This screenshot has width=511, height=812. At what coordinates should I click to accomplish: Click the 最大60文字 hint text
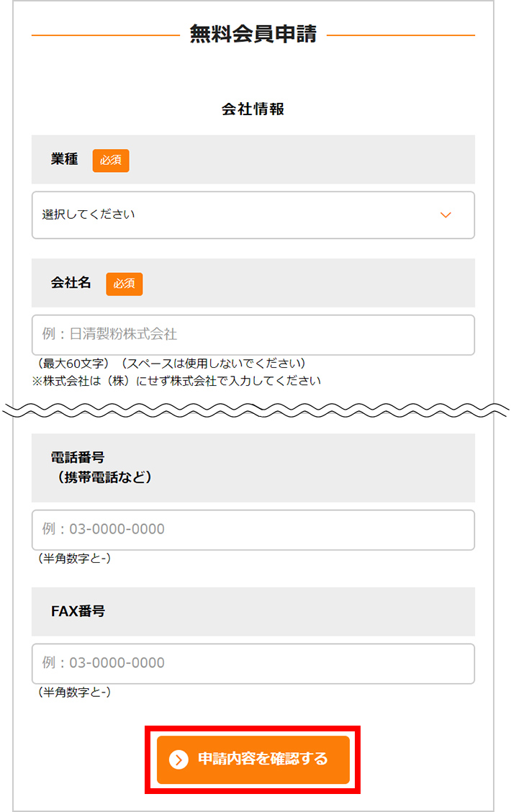click(72, 363)
